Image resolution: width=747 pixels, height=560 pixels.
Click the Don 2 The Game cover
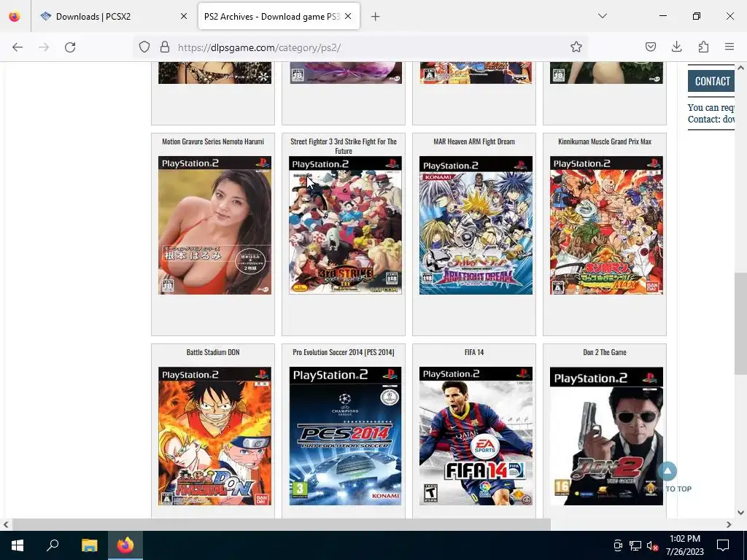(606, 436)
